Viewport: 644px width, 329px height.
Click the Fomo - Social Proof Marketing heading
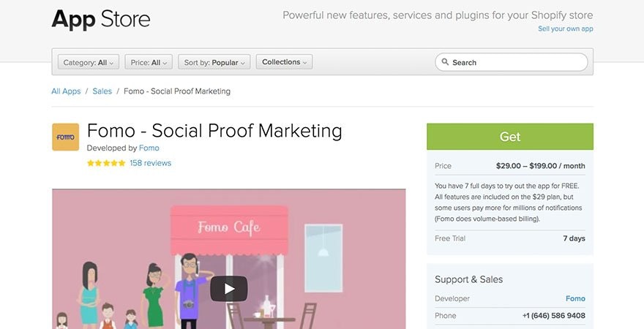click(x=214, y=130)
